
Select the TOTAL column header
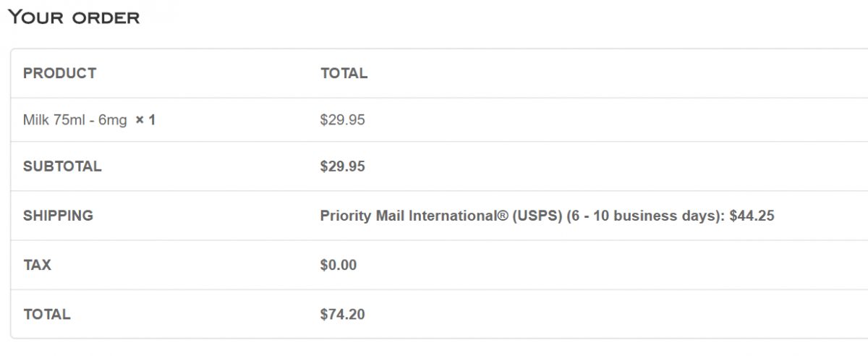click(344, 73)
